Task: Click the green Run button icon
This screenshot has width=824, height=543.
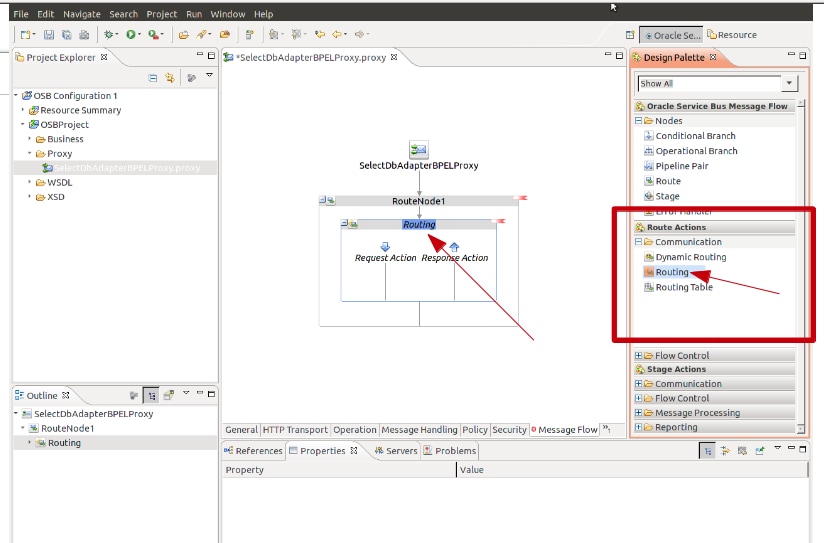Action: (x=130, y=35)
